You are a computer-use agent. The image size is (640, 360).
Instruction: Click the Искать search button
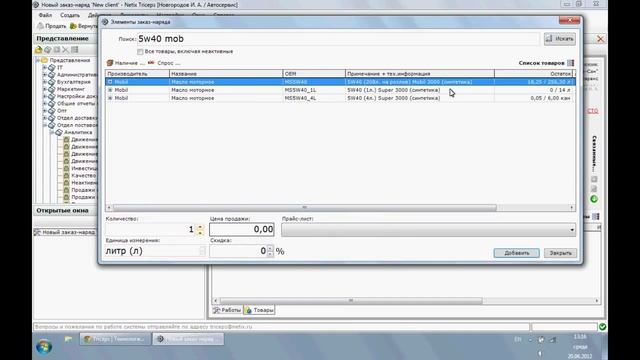[x=560, y=39]
